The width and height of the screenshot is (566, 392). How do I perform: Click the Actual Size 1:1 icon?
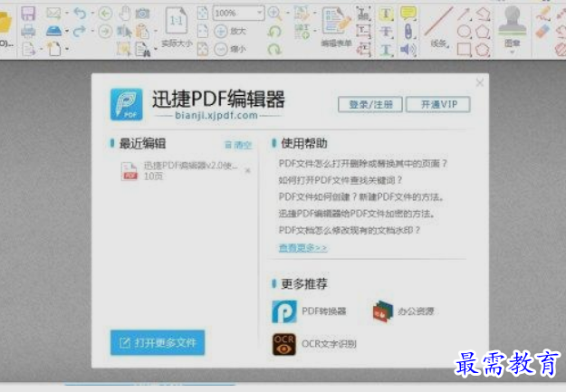(x=176, y=21)
